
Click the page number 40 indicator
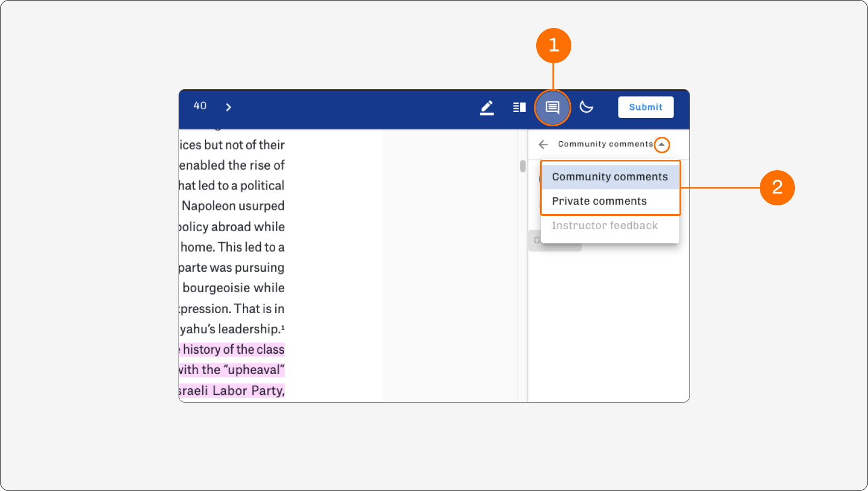tap(200, 106)
